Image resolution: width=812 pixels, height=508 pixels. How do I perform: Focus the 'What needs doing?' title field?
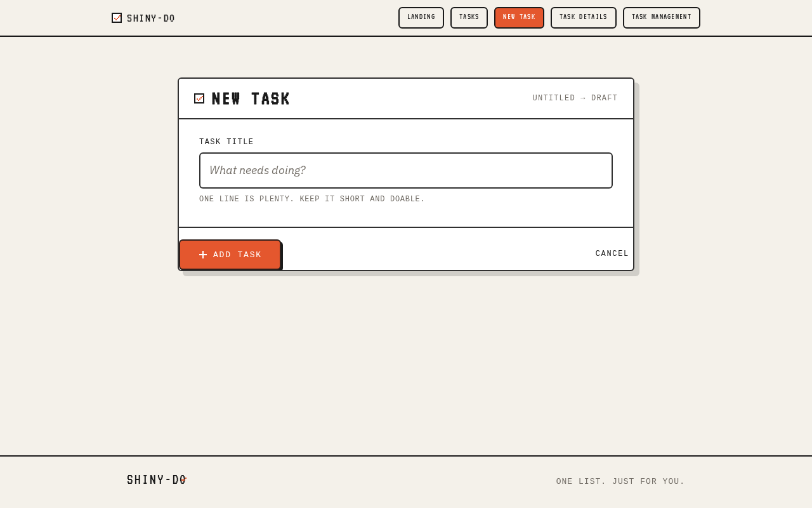point(406,170)
